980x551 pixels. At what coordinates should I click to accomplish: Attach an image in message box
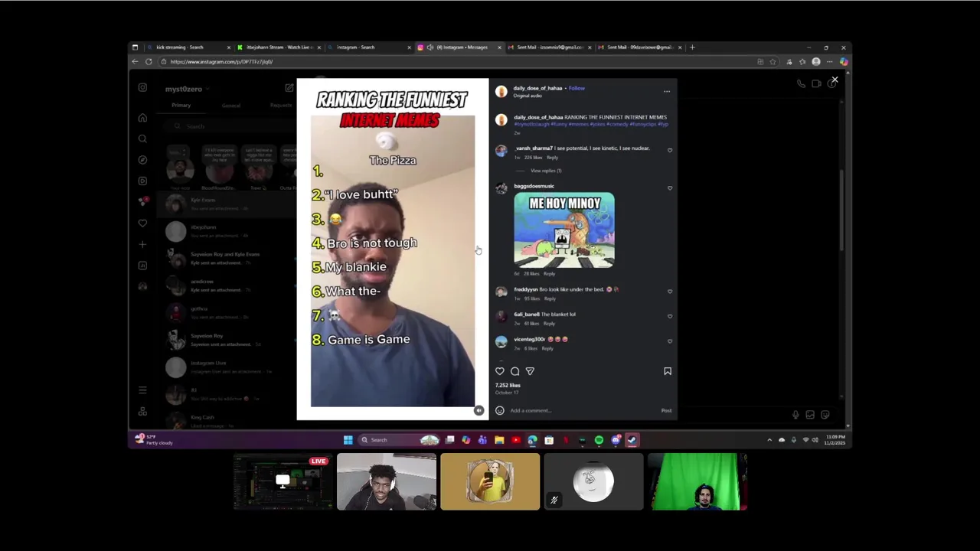[x=810, y=415]
